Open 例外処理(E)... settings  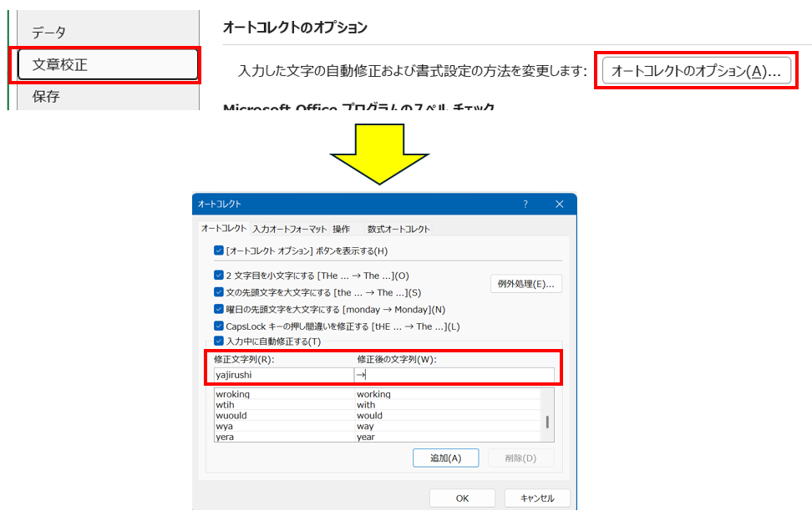coord(525,284)
